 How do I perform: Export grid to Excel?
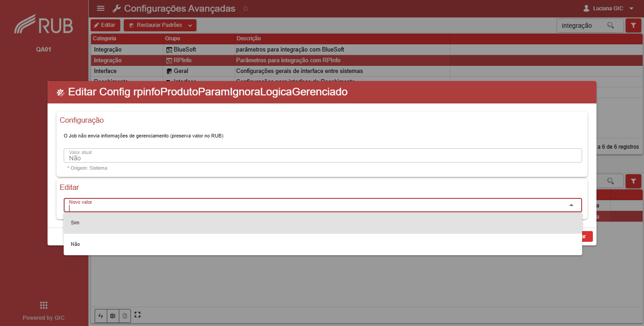click(x=113, y=316)
